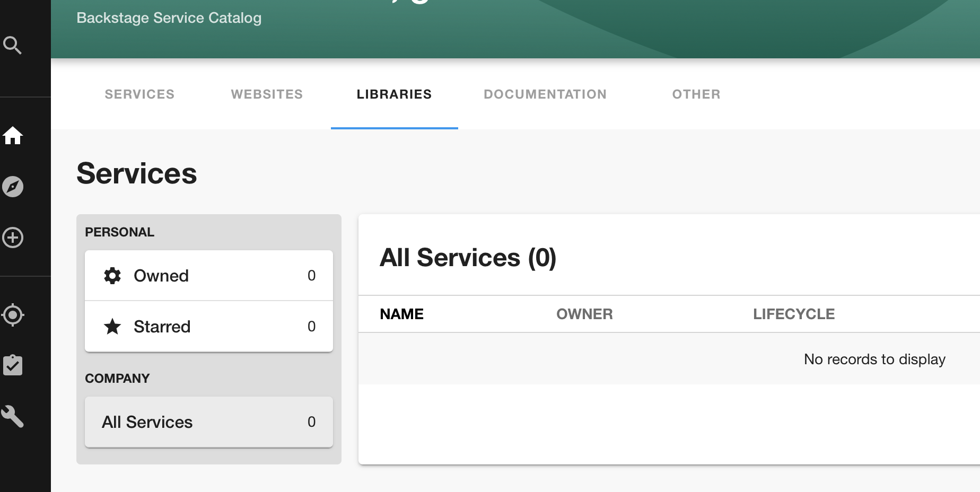This screenshot has width=980, height=492.
Task: Open the search icon in sidebar
Action: coord(13,45)
